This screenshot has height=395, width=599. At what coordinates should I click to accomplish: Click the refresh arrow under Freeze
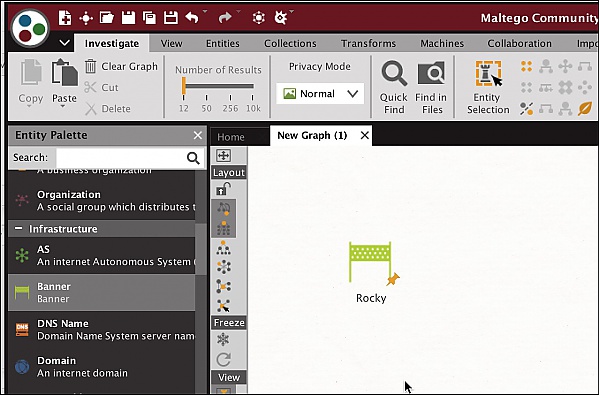223,359
